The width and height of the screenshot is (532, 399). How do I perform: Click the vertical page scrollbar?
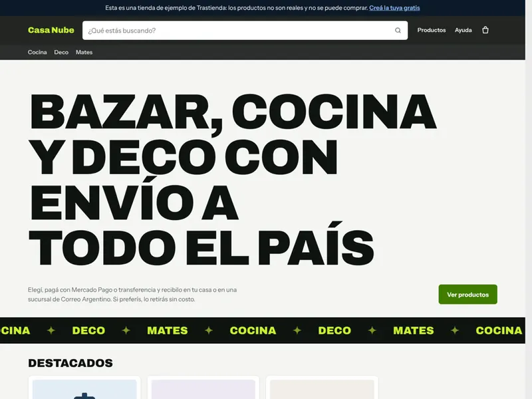point(529,199)
